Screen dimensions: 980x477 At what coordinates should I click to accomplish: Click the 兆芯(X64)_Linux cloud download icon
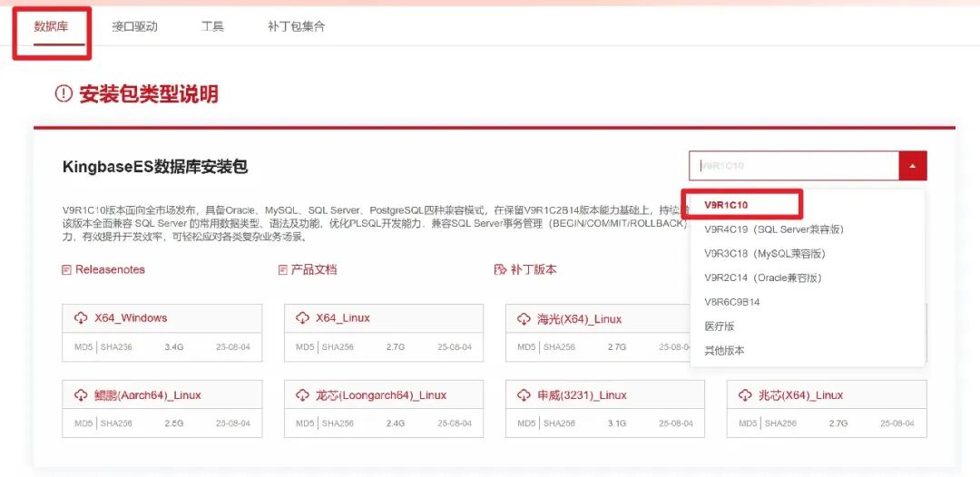pos(745,395)
